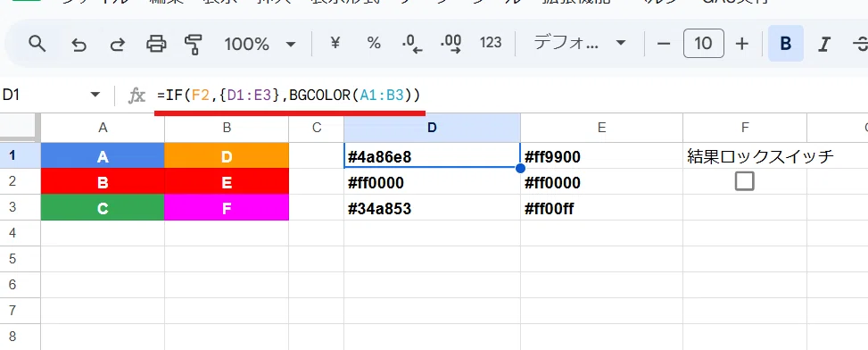Viewport: 868px width, 350px height.
Task: Click the green cell labeled C
Action: tap(103, 207)
